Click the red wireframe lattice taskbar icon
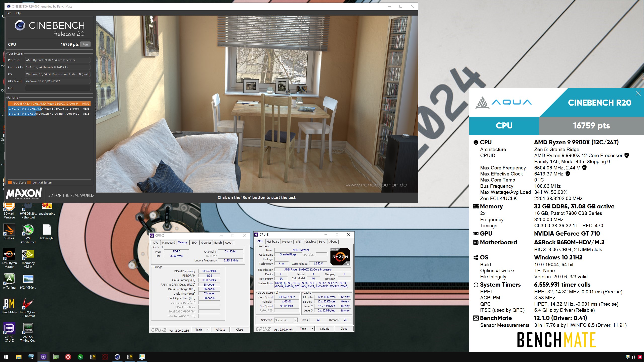 coord(105,357)
